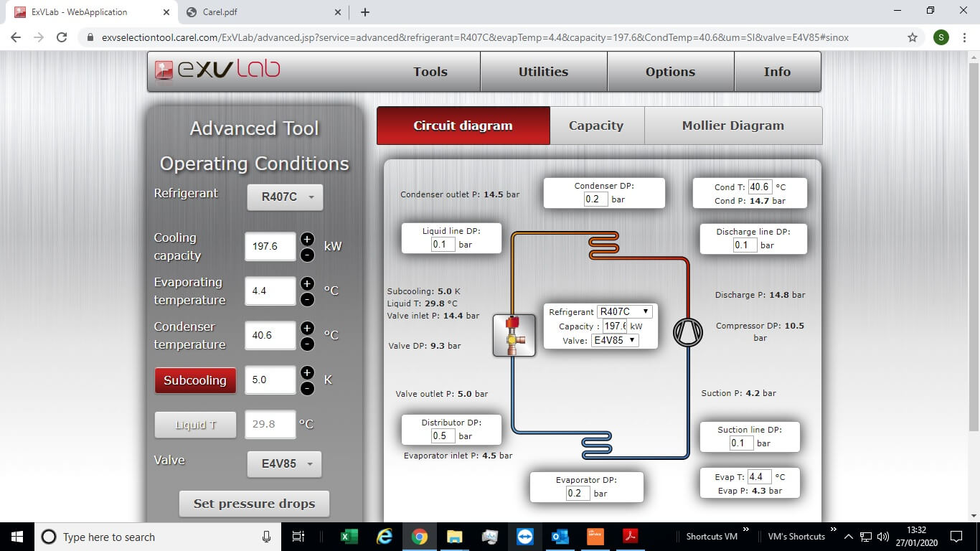This screenshot has height=551, width=980.
Task: Open Internet Explorer from the taskbar
Action: point(385,537)
